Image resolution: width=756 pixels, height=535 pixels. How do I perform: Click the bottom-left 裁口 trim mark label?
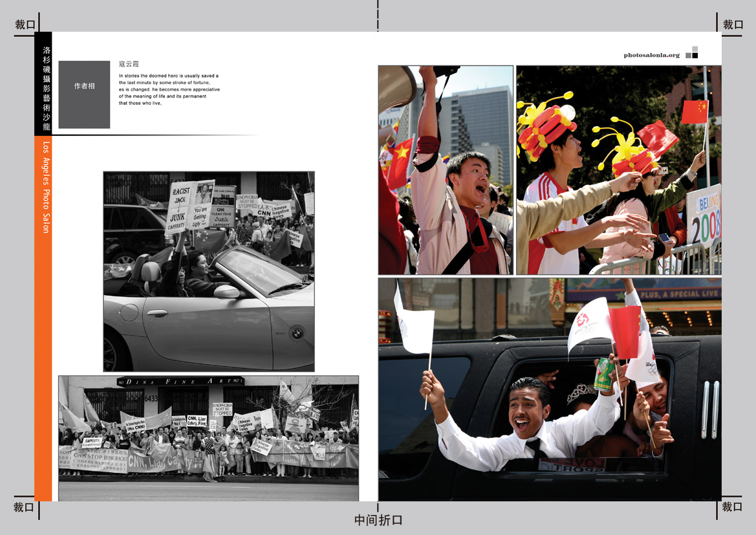pos(25,507)
